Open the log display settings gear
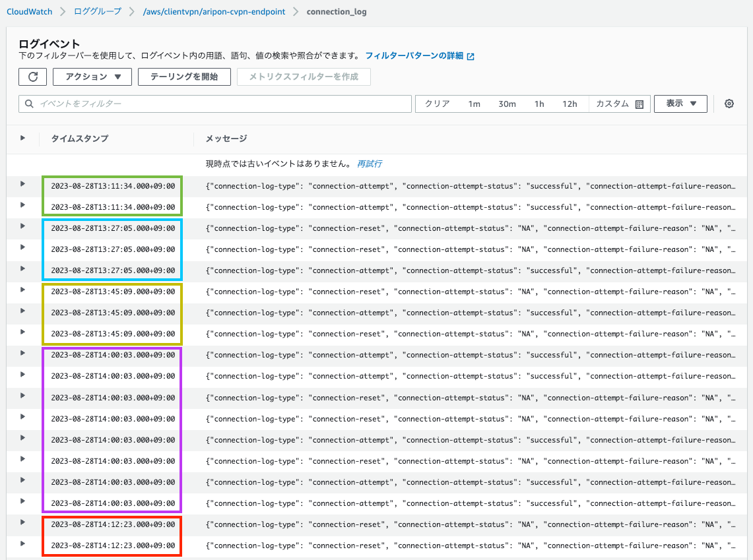Image resolution: width=753 pixels, height=560 pixels. [x=729, y=104]
